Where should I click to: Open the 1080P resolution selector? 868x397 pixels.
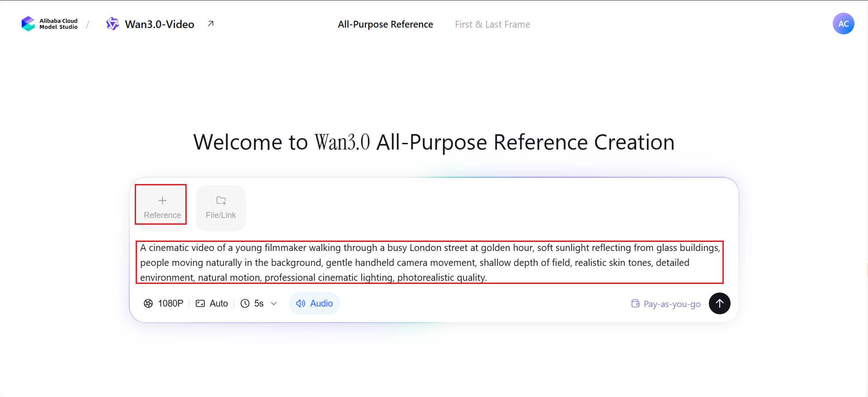point(164,303)
